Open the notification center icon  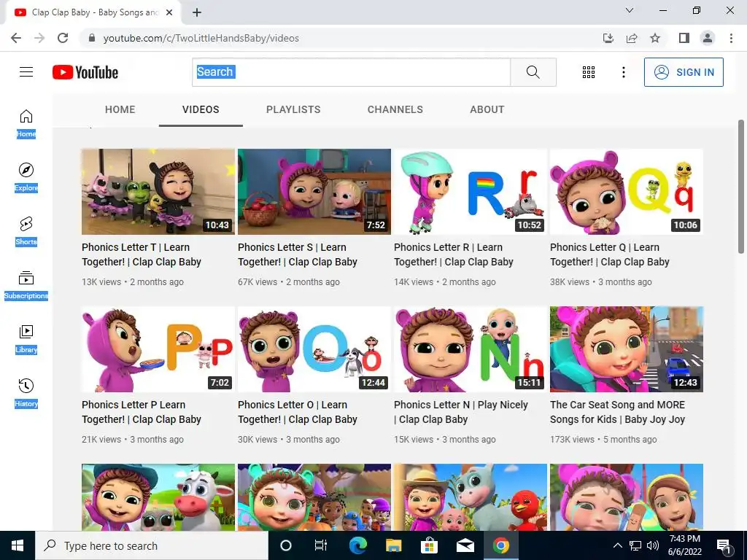coord(724,546)
